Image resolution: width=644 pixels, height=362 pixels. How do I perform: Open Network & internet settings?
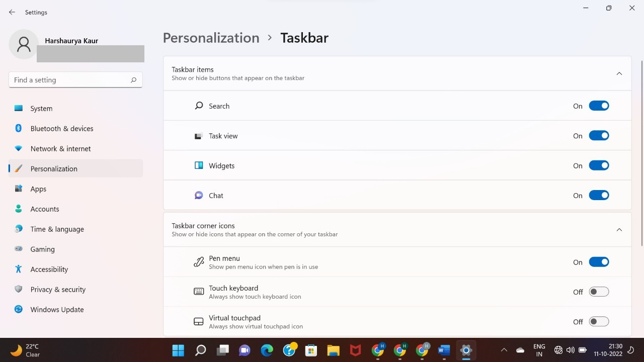point(60,148)
